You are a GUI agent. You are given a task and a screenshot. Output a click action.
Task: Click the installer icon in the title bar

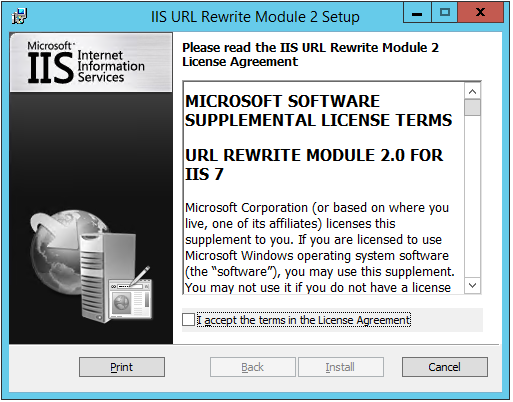[x=19, y=16]
